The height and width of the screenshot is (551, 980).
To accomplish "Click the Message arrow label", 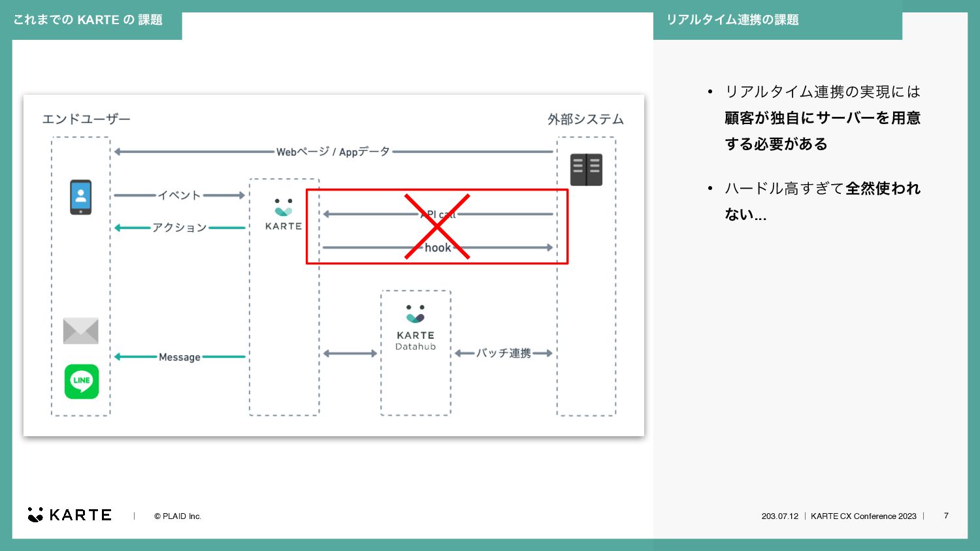I will (180, 357).
